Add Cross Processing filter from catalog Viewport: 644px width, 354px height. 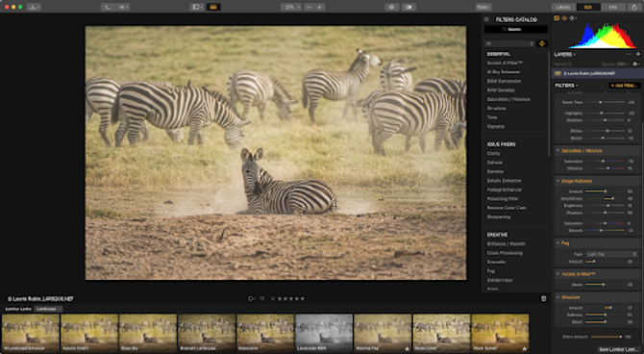(x=505, y=253)
